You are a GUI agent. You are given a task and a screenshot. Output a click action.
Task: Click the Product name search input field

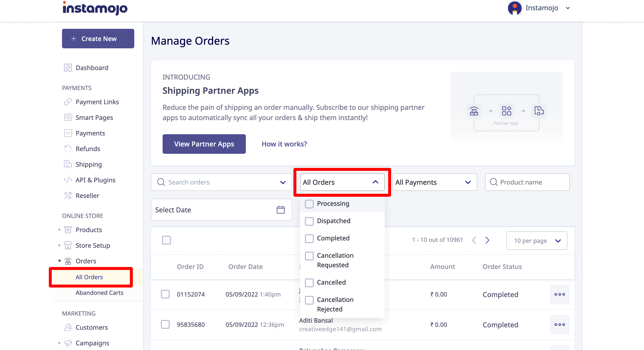click(x=528, y=182)
